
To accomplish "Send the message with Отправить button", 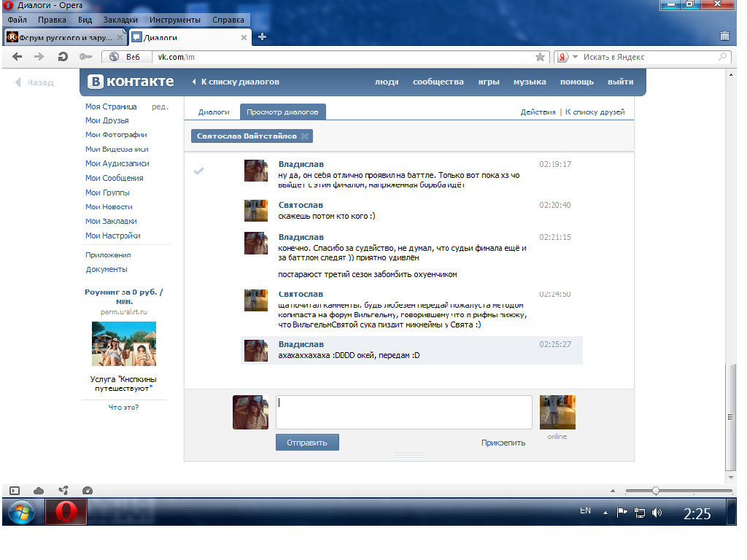I will pos(307,443).
